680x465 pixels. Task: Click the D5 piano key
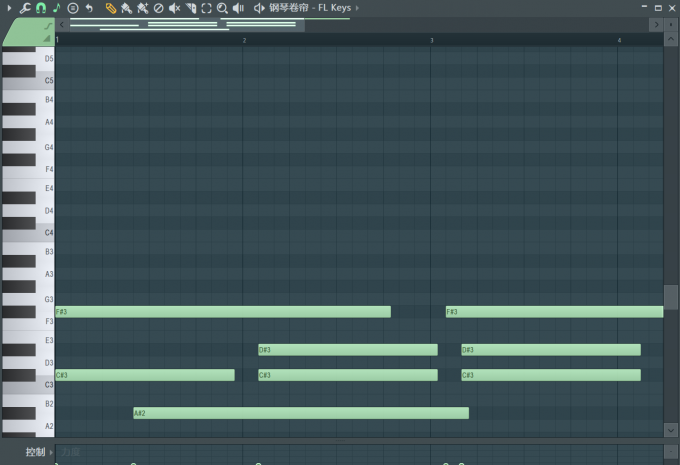pyautogui.click(x=45, y=59)
